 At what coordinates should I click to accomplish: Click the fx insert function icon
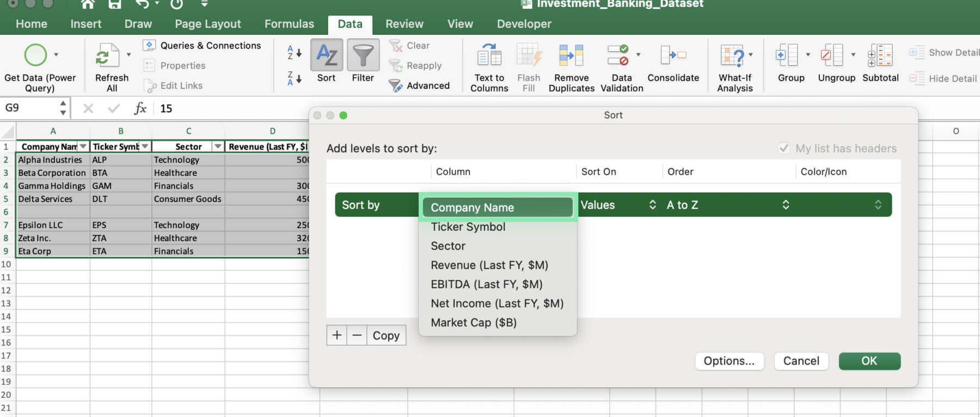[x=140, y=108]
